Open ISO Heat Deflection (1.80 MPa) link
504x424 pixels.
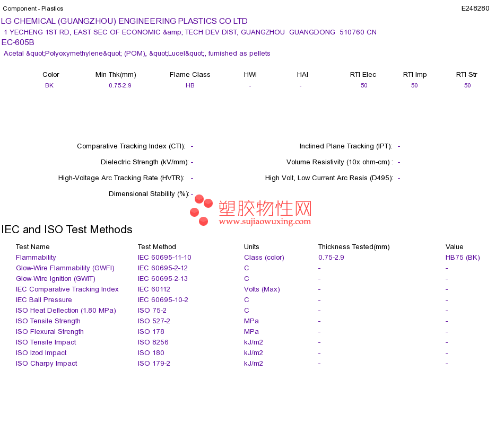click(x=66, y=310)
